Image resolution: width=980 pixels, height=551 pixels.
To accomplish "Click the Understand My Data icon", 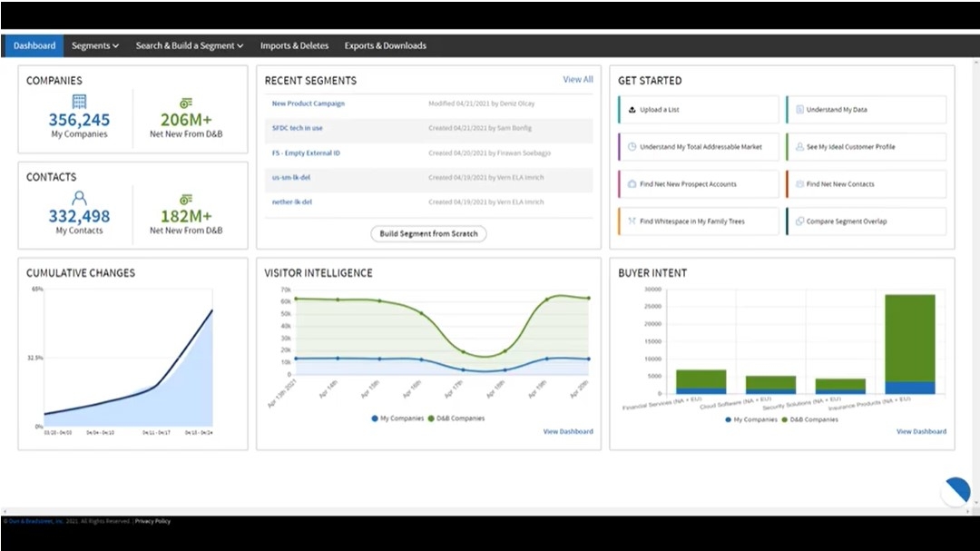I will pos(799,110).
